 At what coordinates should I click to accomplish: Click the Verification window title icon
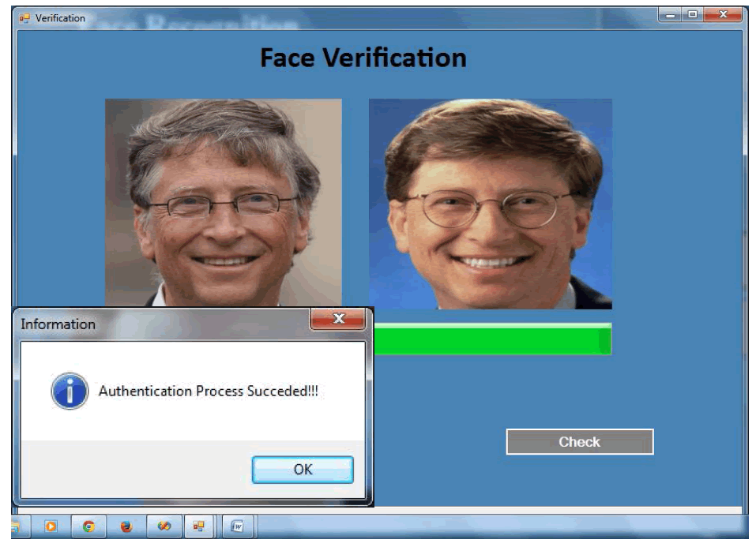click(x=24, y=18)
